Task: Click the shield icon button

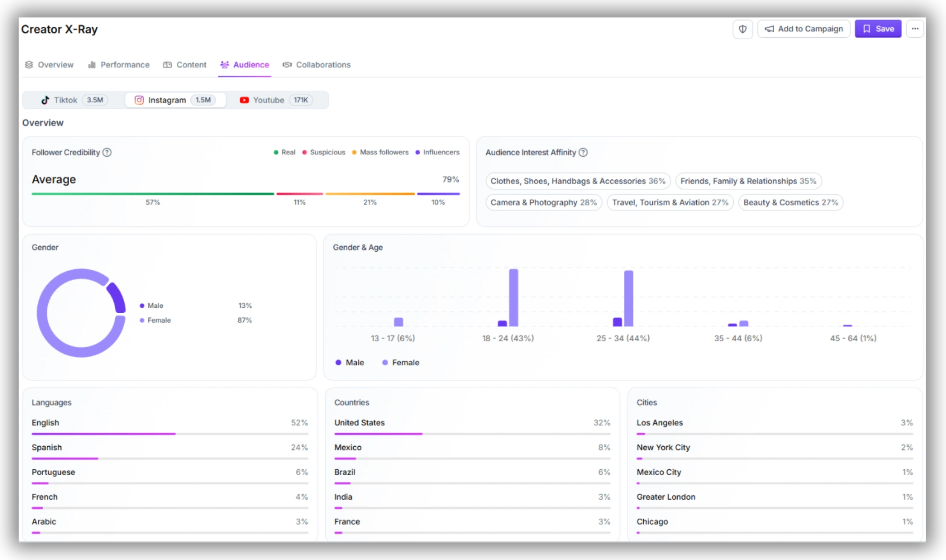Action: pyautogui.click(x=742, y=29)
